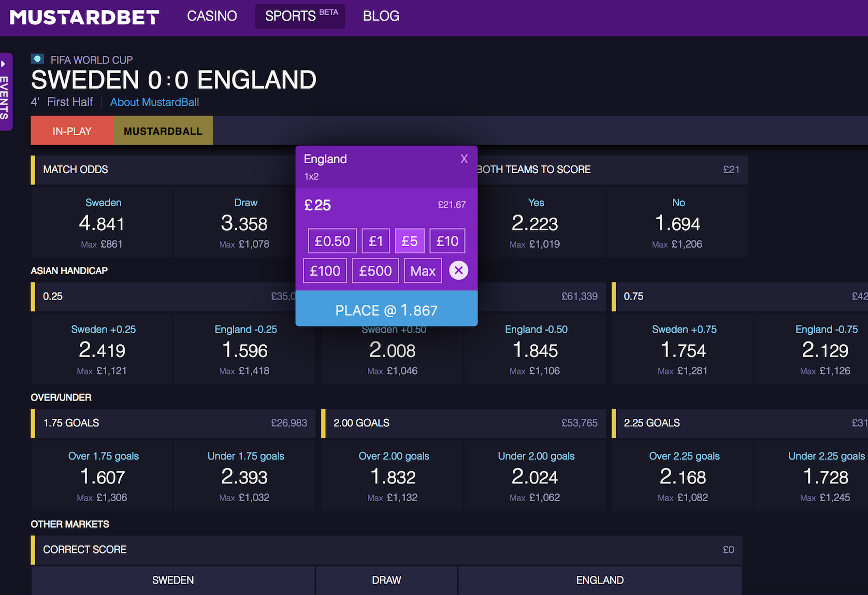Switch to the In-Play tab
The height and width of the screenshot is (595, 868).
pyautogui.click(x=72, y=131)
